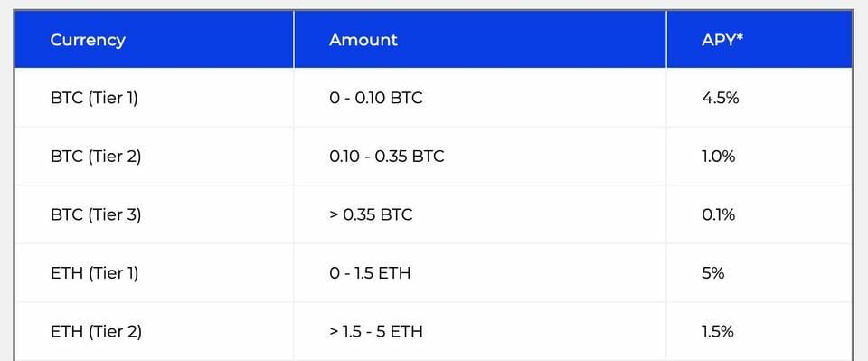Click the 4.5% APY value
Screen dimensions: 868x361
point(721,99)
